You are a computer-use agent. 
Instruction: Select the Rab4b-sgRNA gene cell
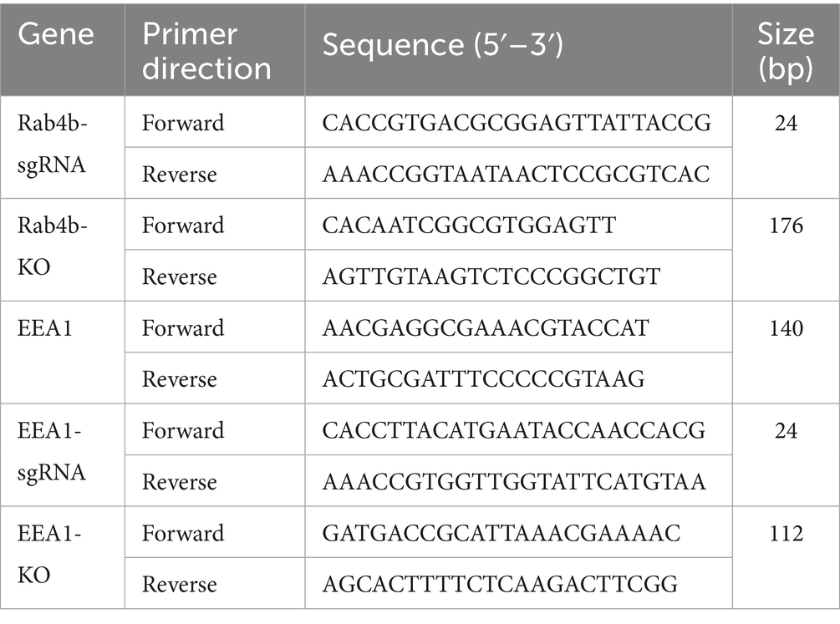[53, 148]
